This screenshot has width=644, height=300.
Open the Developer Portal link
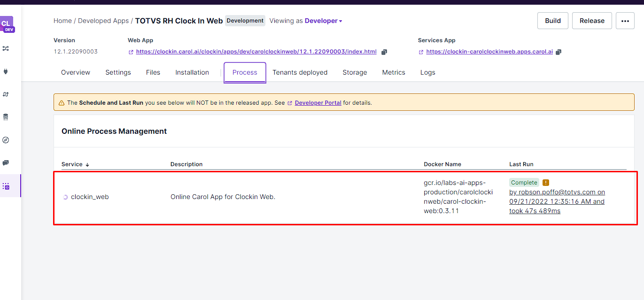318,103
